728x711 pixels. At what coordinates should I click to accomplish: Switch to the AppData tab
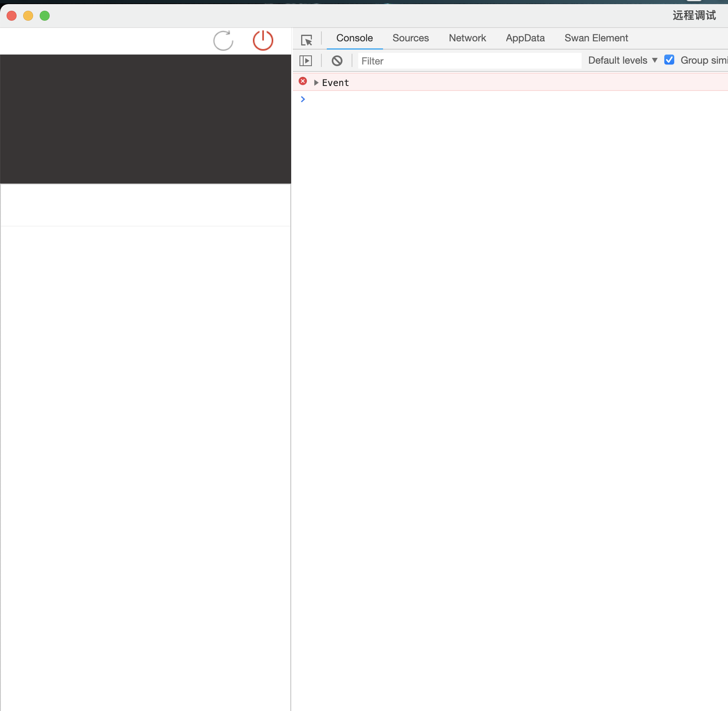pyautogui.click(x=525, y=38)
